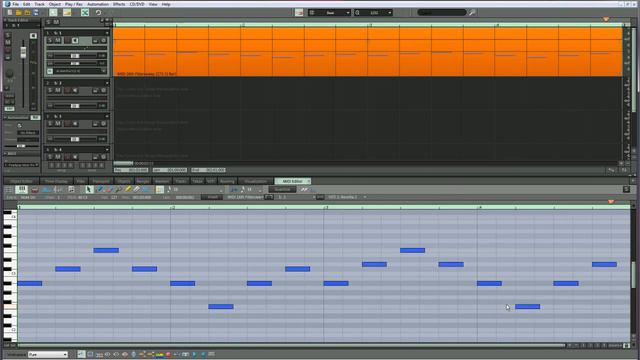This screenshot has height=360, width=640.
Task: Arm record on track 2
Action: (x=67, y=90)
